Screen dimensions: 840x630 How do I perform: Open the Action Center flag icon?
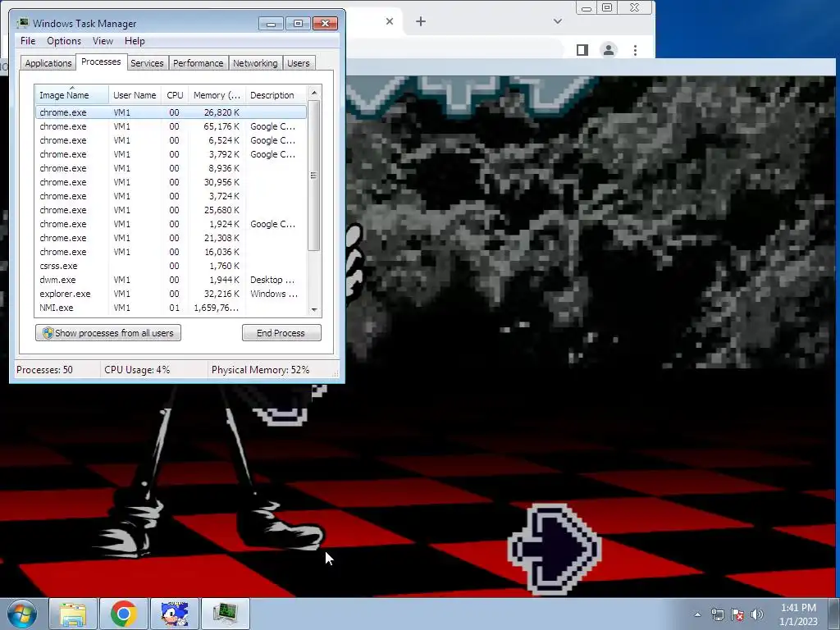tap(737, 614)
